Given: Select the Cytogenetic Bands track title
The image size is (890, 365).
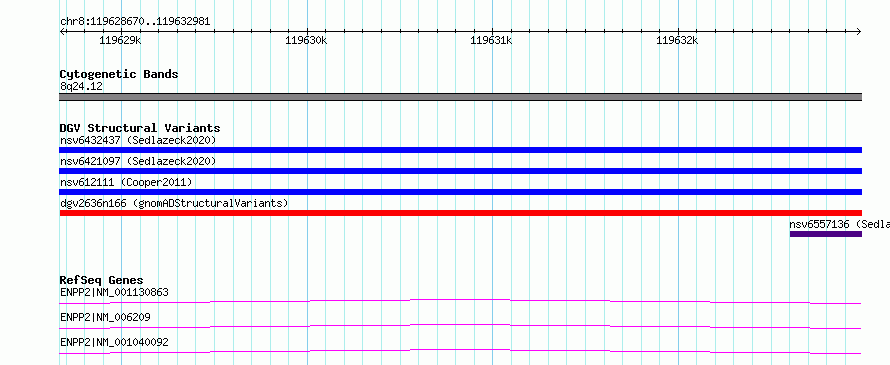Looking at the screenshot, I should (x=119, y=74).
